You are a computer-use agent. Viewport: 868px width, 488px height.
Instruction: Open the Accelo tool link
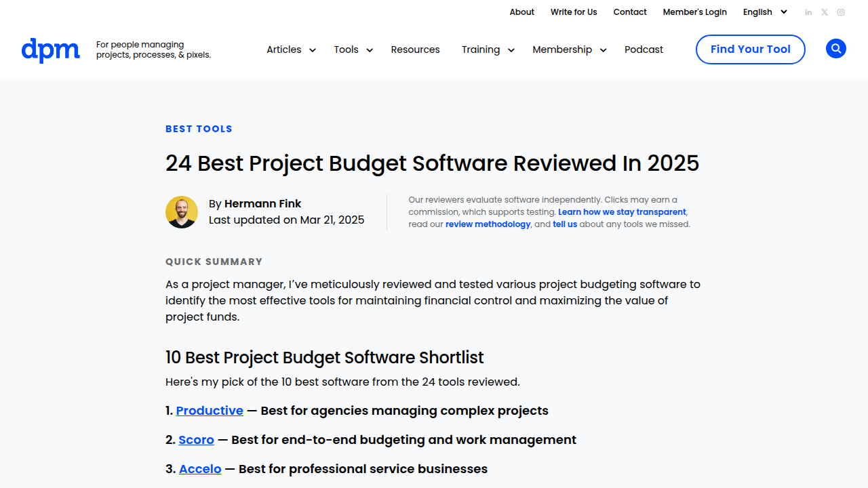point(200,469)
